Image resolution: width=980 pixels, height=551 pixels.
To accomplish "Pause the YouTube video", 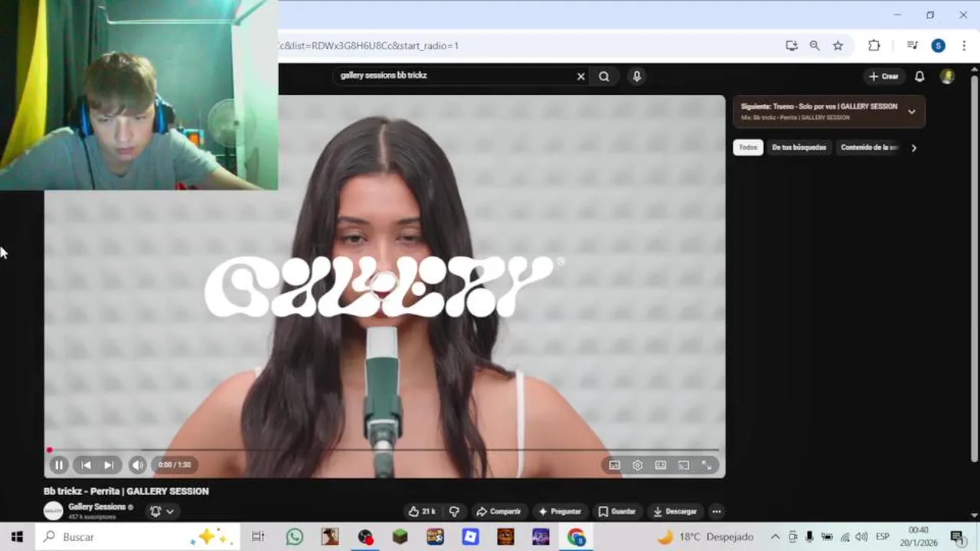I will click(x=59, y=465).
